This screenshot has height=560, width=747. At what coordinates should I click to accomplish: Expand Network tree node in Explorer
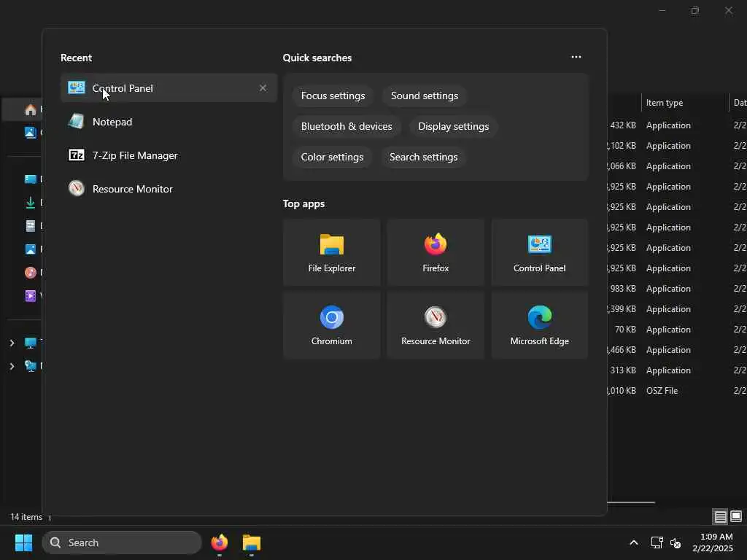coord(12,366)
